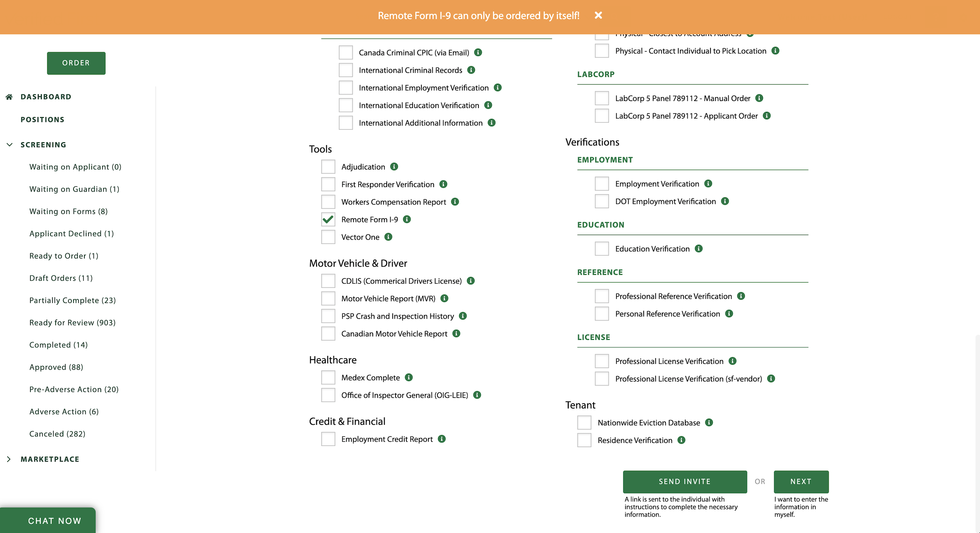Open the Dashboard menu item
Image resolution: width=980 pixels, height=533 pixels.
(x=46, y=97)
